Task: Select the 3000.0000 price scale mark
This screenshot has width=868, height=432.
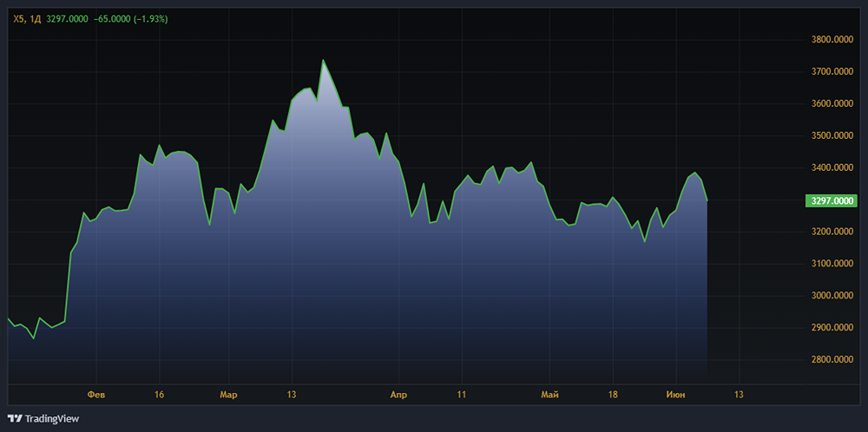Action: pyautogui.click(x=832, y=296)
